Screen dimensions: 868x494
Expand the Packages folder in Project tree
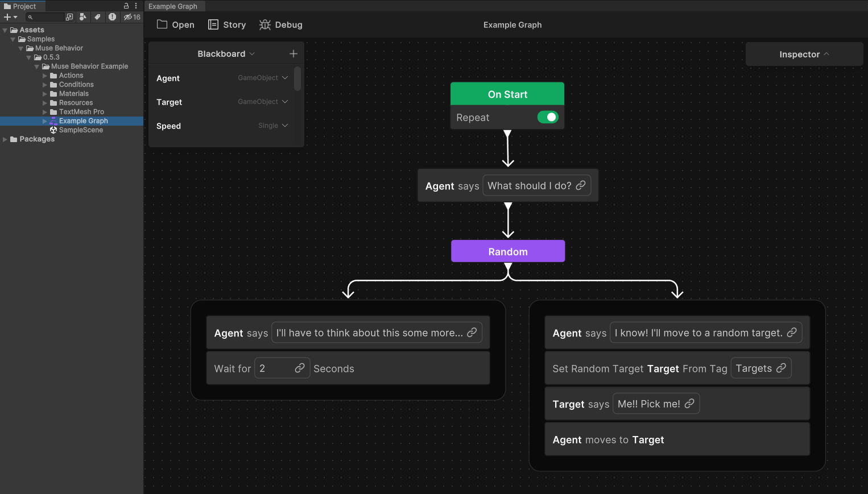pos(5,139)
